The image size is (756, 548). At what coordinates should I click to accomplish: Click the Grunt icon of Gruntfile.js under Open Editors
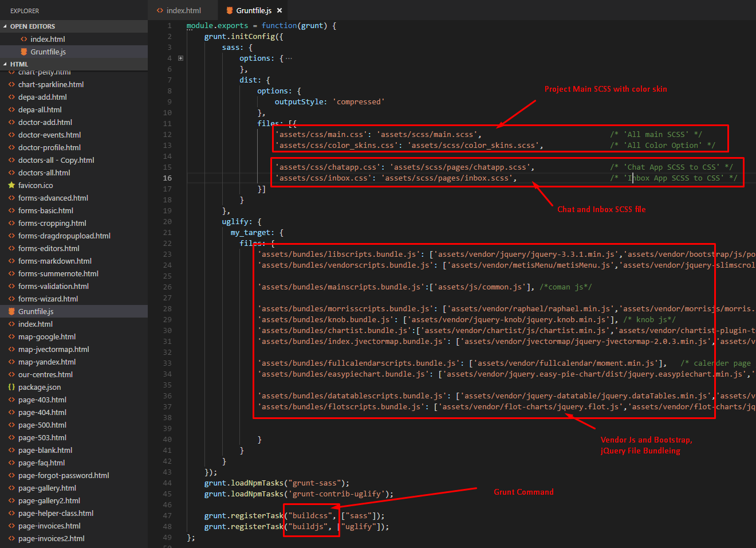[24, 52]
